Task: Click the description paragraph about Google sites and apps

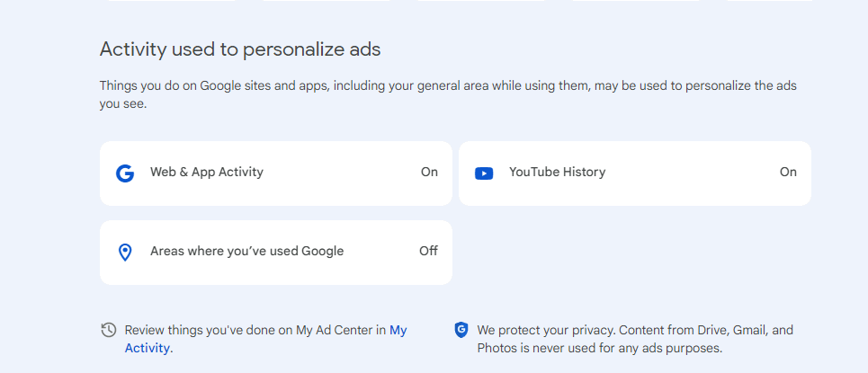Action: 448,94
